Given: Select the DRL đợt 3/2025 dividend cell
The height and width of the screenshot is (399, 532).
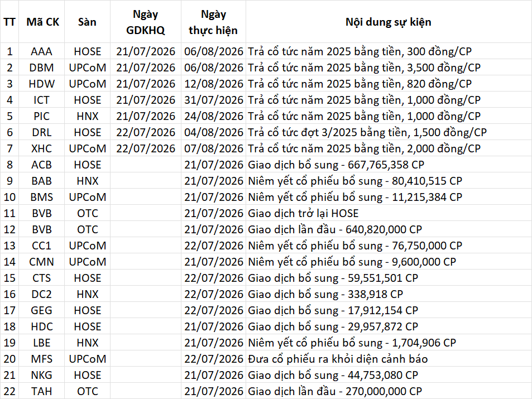Looking at the screenshot, I should tap(367, 132).
